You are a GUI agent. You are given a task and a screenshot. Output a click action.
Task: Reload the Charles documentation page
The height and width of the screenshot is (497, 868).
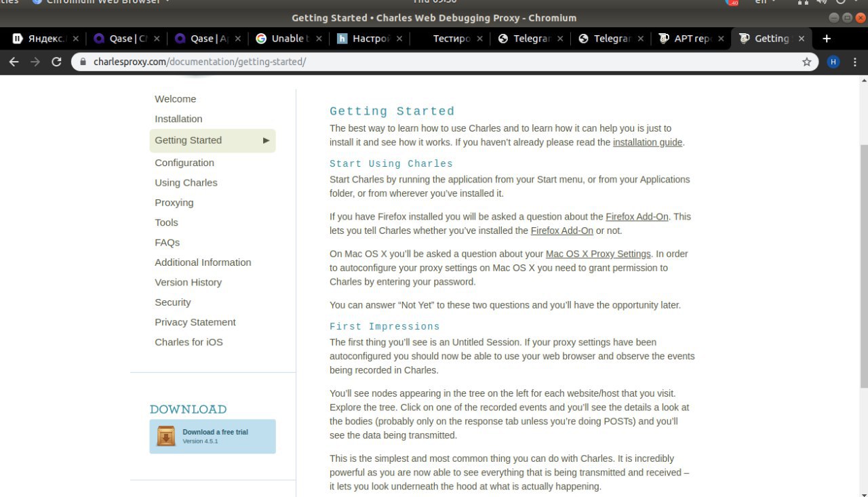[x=56, y=62]
